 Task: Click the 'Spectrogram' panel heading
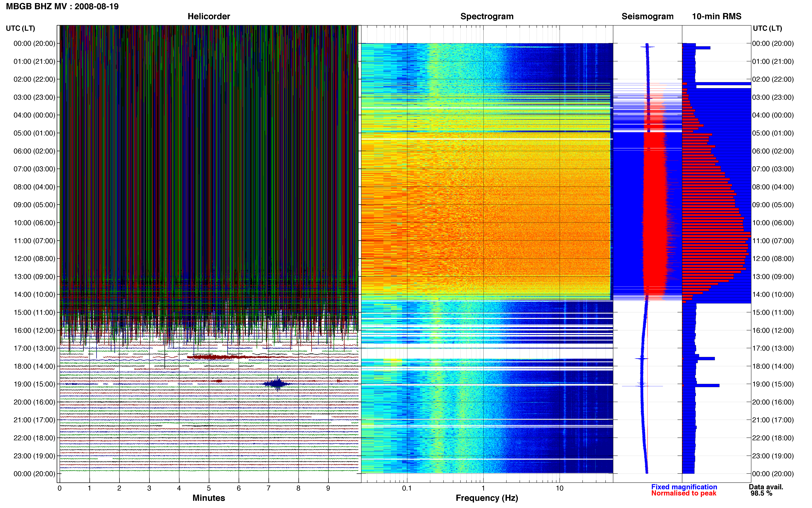pyautogui.click(x=487, y=16)
